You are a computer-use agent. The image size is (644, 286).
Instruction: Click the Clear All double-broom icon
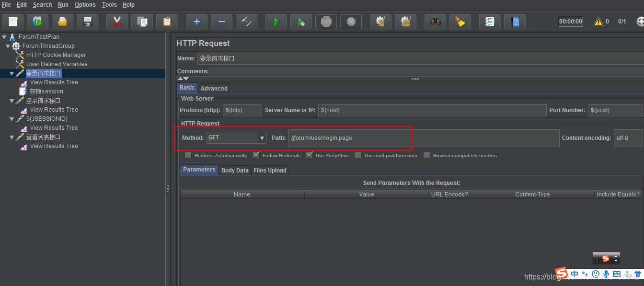(x=405, y=22)
